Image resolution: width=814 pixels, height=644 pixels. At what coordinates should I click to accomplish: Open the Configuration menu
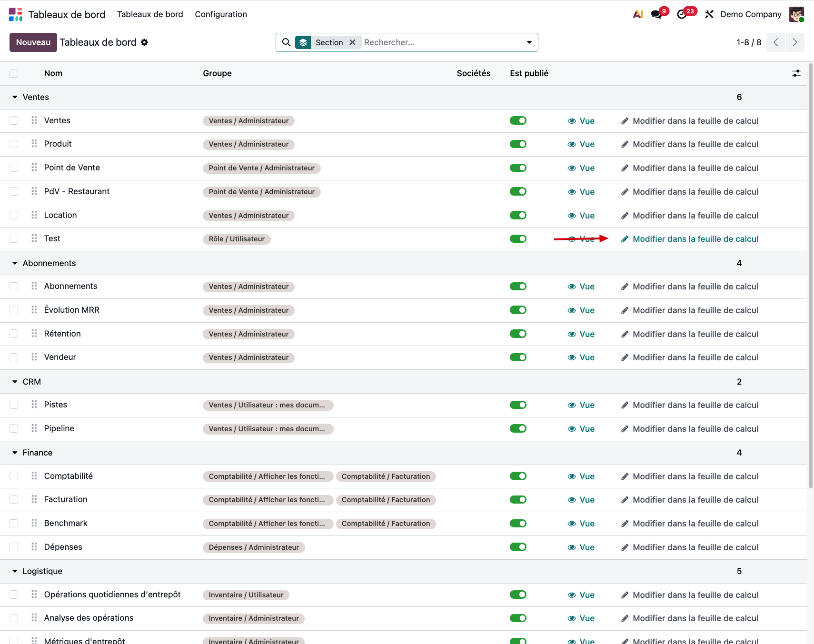click(221, 14)
